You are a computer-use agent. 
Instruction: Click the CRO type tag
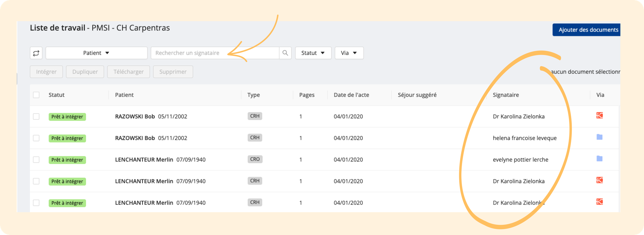pos(255,159)
